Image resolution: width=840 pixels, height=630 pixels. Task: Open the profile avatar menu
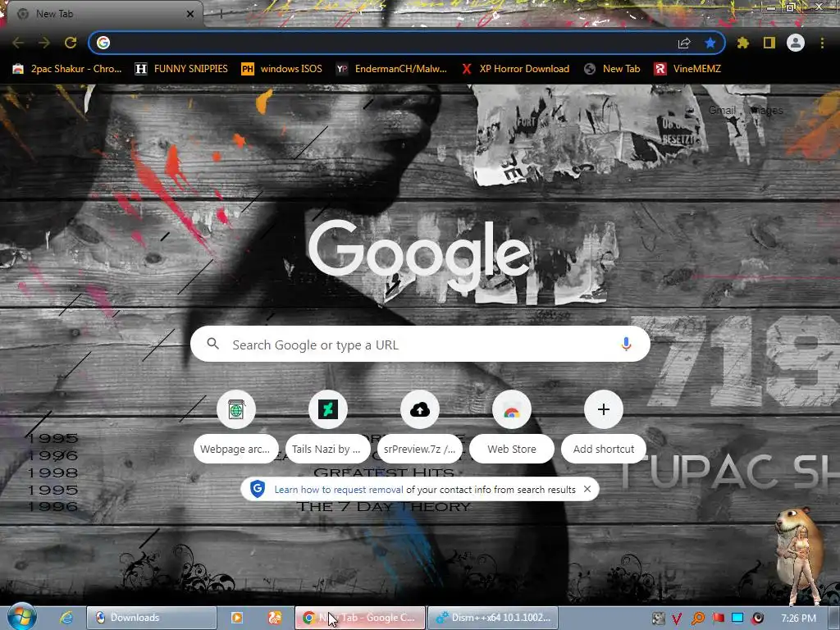[x=796, y=43]
